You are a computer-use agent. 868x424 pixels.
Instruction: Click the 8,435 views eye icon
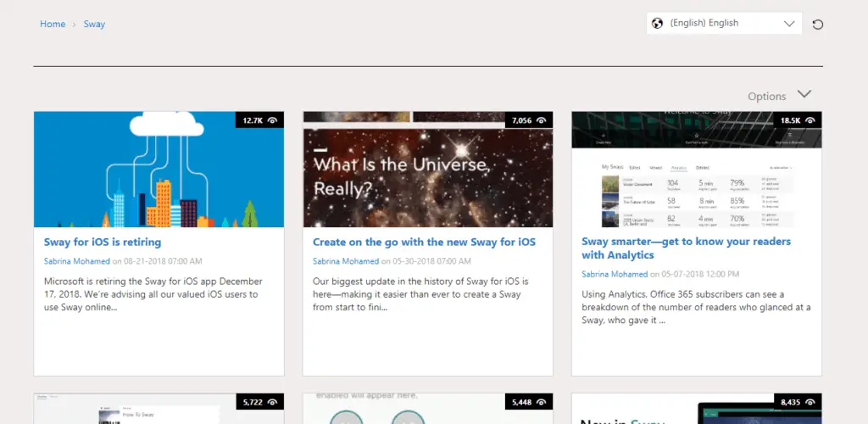tap(810, 402)
